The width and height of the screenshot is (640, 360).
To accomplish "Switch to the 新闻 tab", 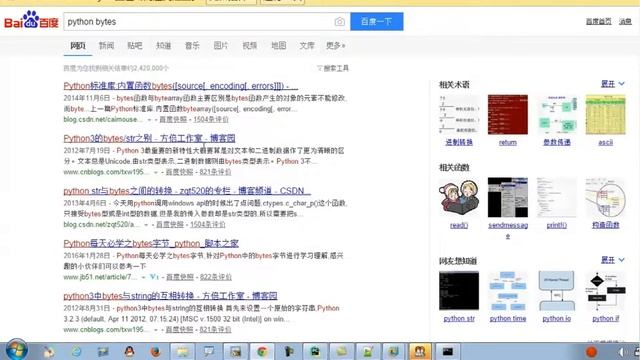I will pyautogui.click(x=106, y=46).
